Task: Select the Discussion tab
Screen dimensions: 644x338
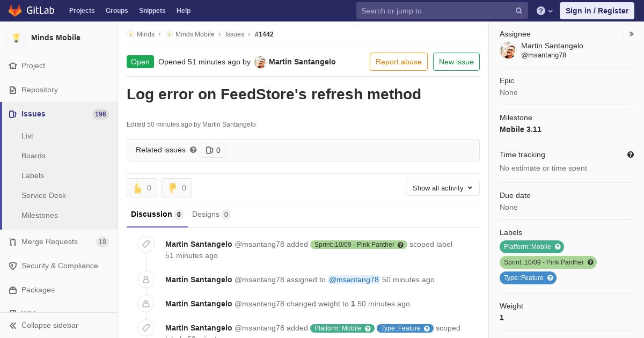Action: (157, 215)
